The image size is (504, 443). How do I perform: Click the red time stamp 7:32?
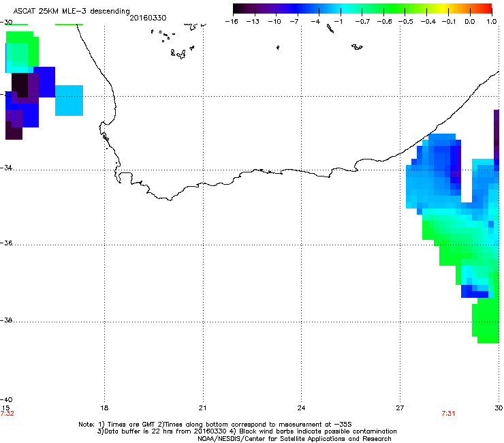click(x=7, y=414)
